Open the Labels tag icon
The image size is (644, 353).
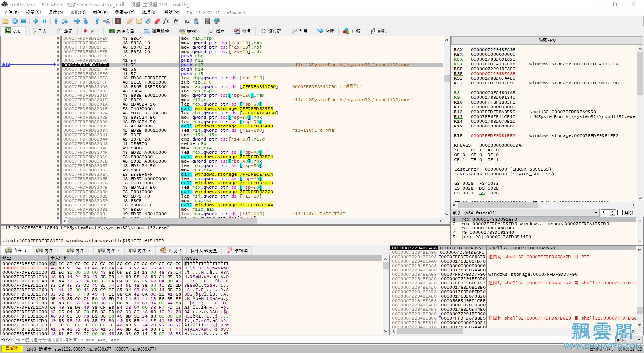(148, 21)
